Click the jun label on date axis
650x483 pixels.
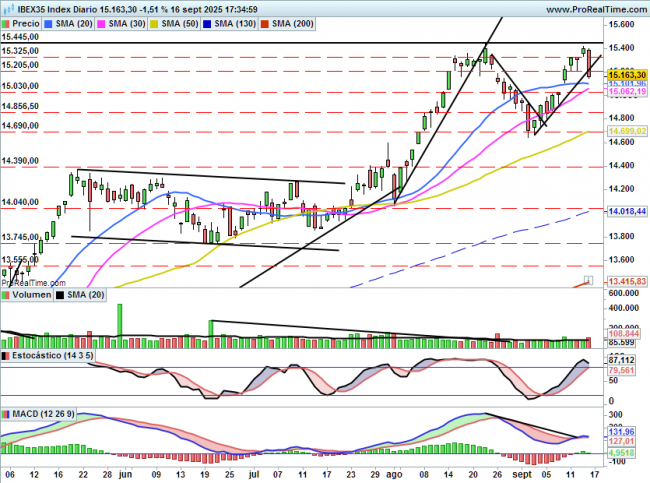(125, 474)
